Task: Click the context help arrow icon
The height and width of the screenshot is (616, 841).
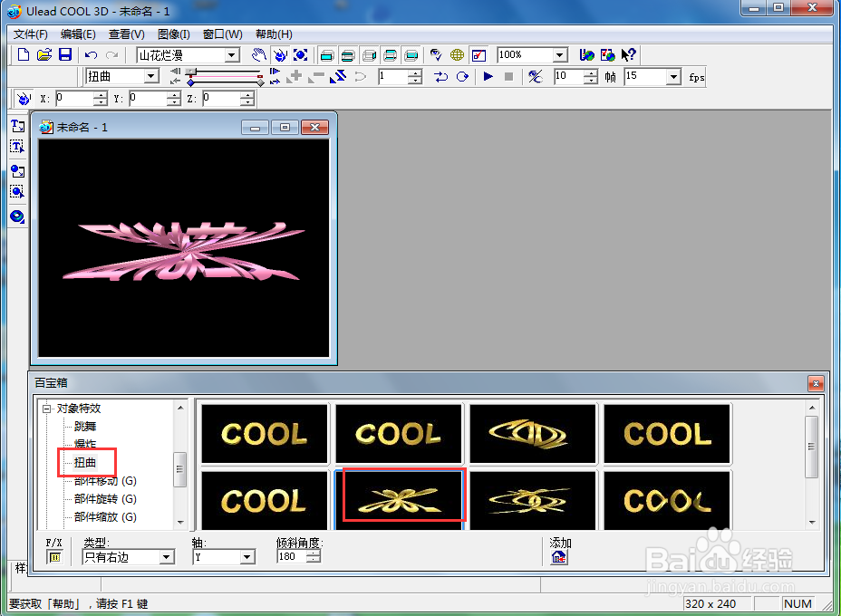Action: 629,54
